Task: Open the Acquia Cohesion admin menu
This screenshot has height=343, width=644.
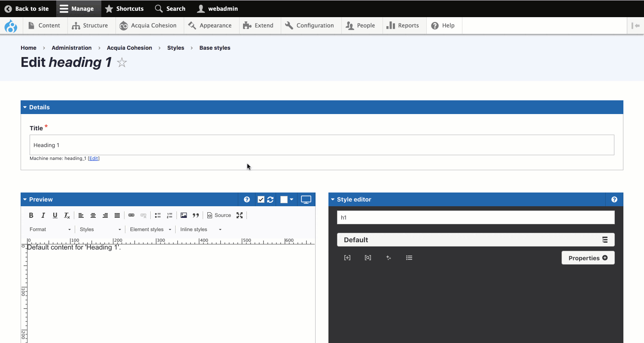Action: coord(148,25)
